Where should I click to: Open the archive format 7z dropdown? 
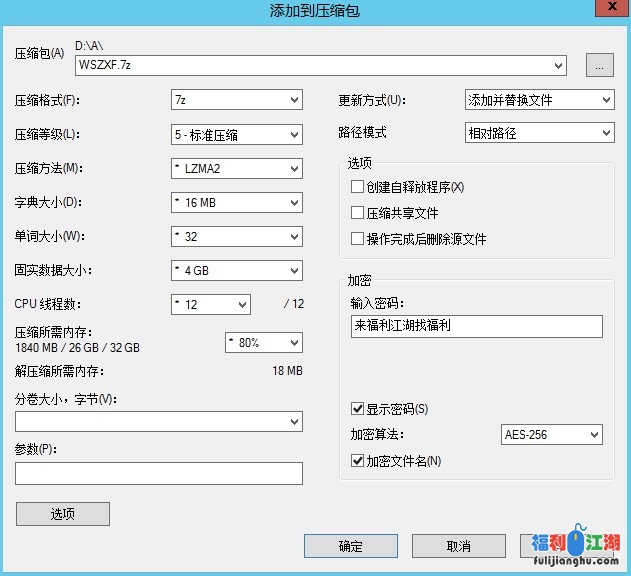pos(236,100)
